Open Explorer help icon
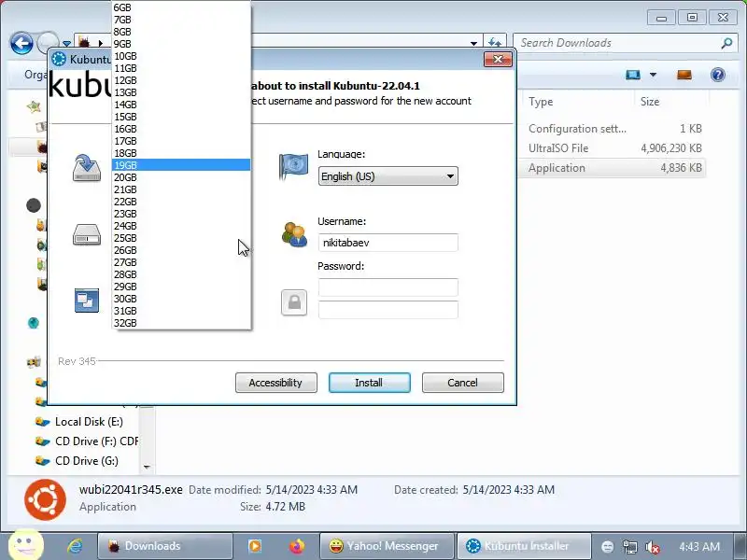 pyautogui.click(x=717, y=75)
